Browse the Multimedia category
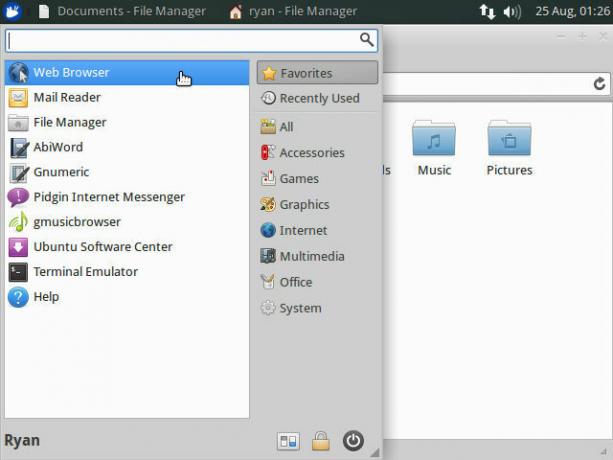 click(x=317, y=256)
